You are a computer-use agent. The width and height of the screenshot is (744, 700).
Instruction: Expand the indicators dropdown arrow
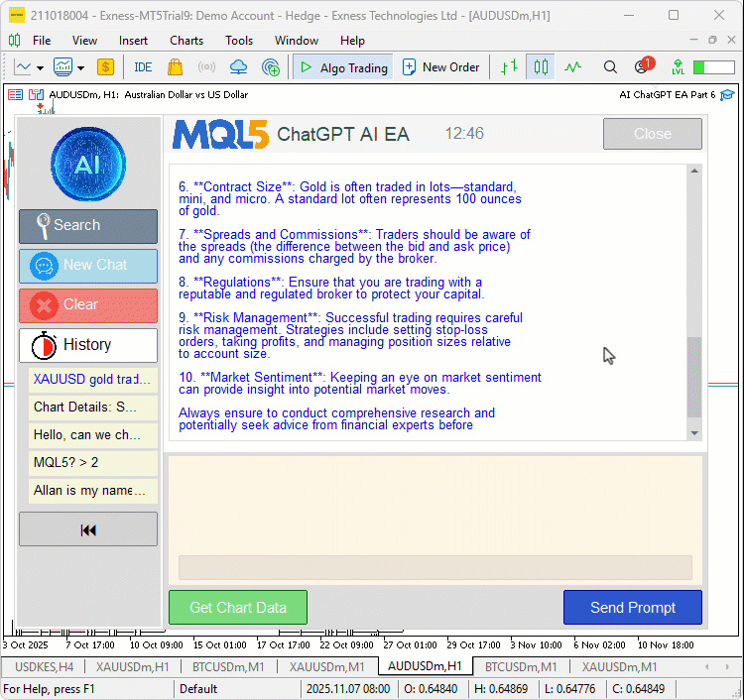coord(81,67)
